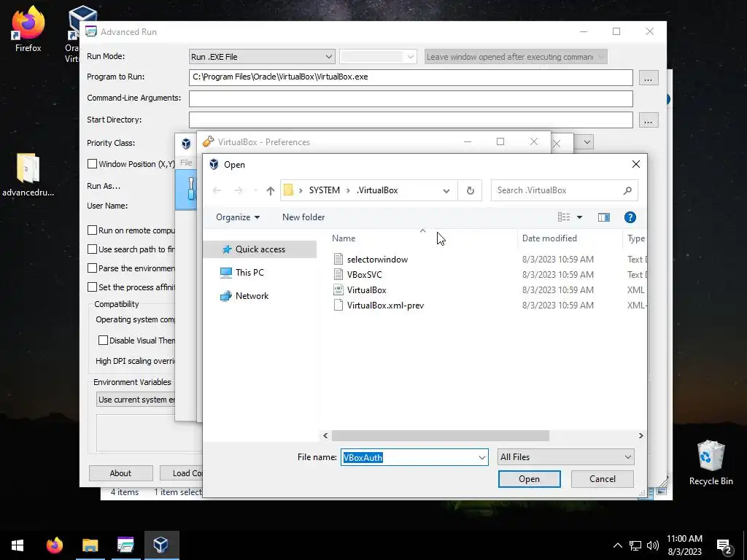This screenshot has height=560, width=747.
Task: Open the Windows Start menu
Action: pos(18,545)
